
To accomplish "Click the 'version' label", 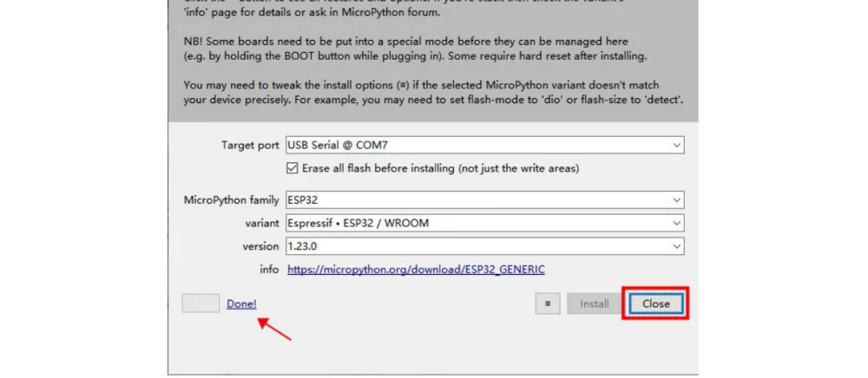I will 260,246.
